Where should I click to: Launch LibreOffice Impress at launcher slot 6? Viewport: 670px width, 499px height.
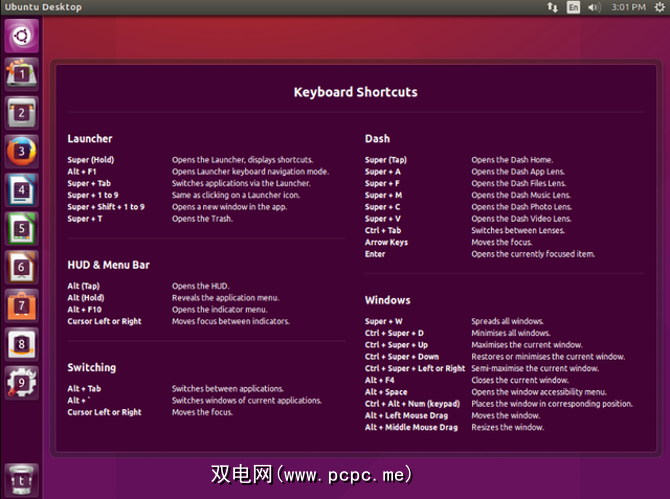click(22, 266)
